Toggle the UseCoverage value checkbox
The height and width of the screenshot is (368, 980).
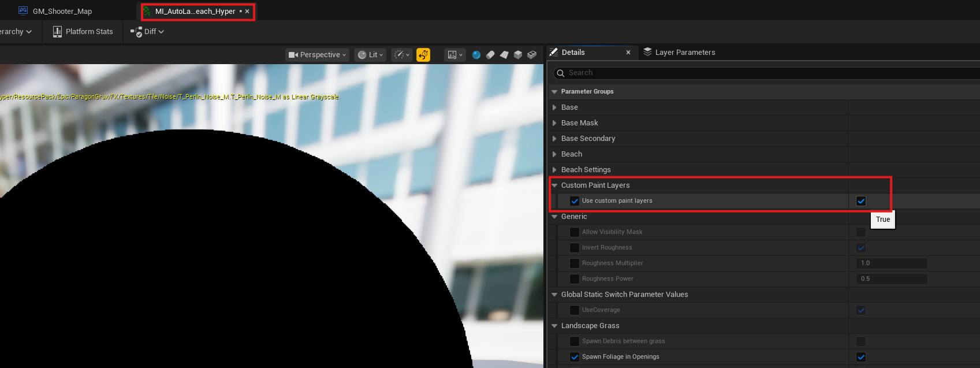(x=861, y=310)
